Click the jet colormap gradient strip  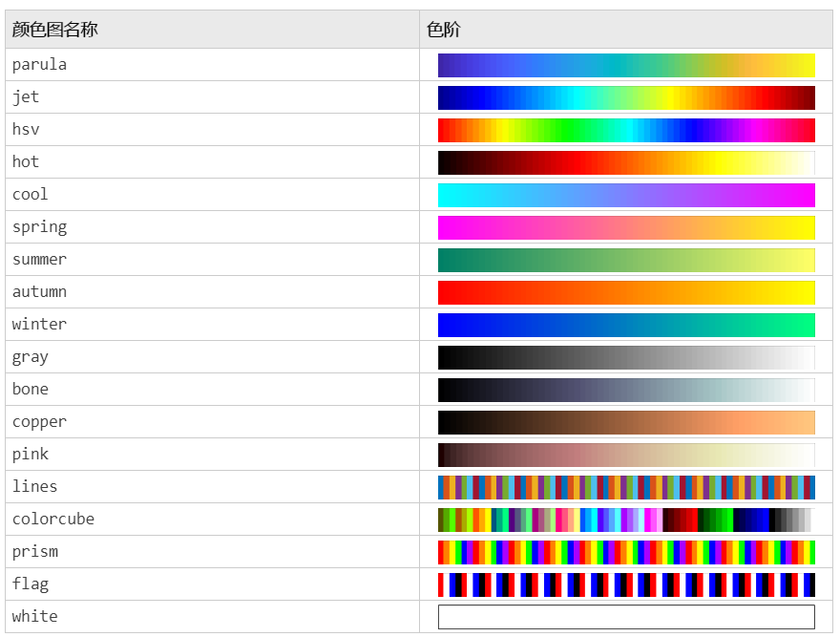click(x=625, y=96)
